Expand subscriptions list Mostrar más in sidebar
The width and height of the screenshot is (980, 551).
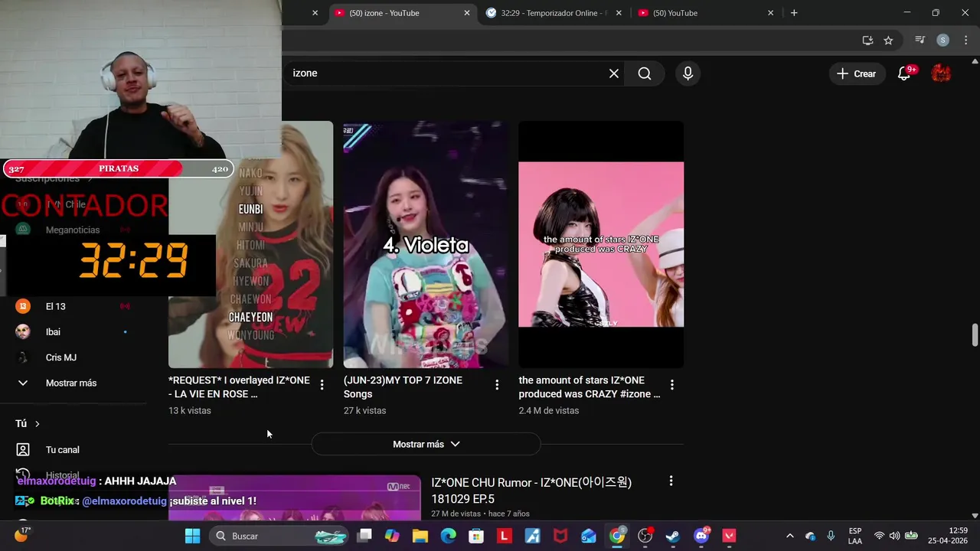click(71, 383)
